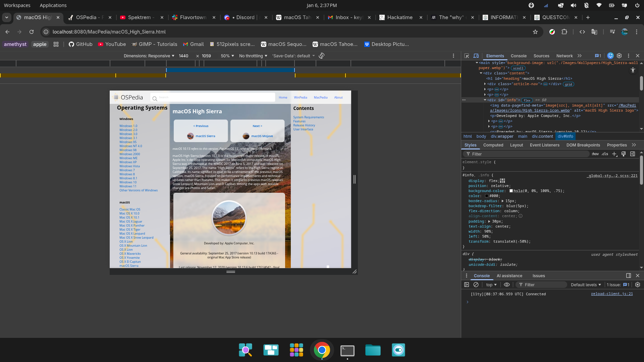The height and width of the screenshot is (362, 644).
Task: Toggle the .cls element classes panel
Action: tap(605, 154)
